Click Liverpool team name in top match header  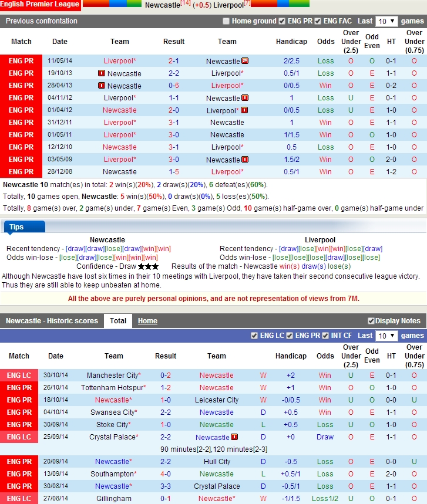[x=228, y=5]
